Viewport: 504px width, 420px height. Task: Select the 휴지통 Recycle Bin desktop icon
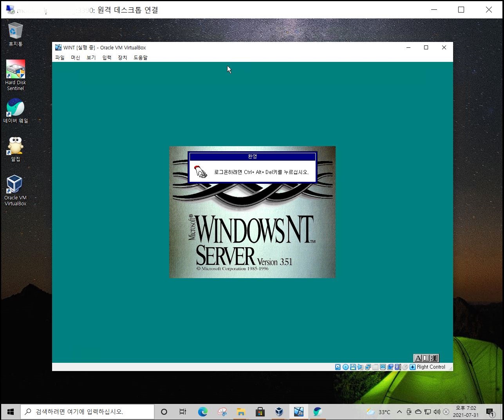(x=16, y=34)
